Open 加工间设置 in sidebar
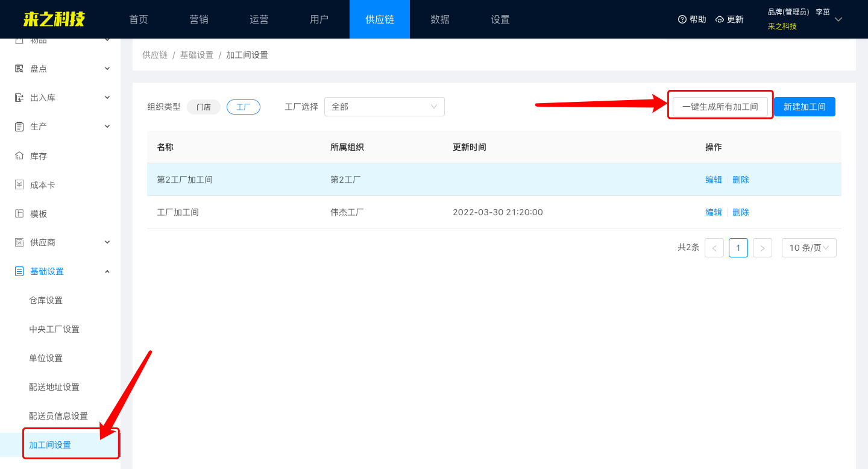This screenshot has width=868, height=469. pos(50,445)
